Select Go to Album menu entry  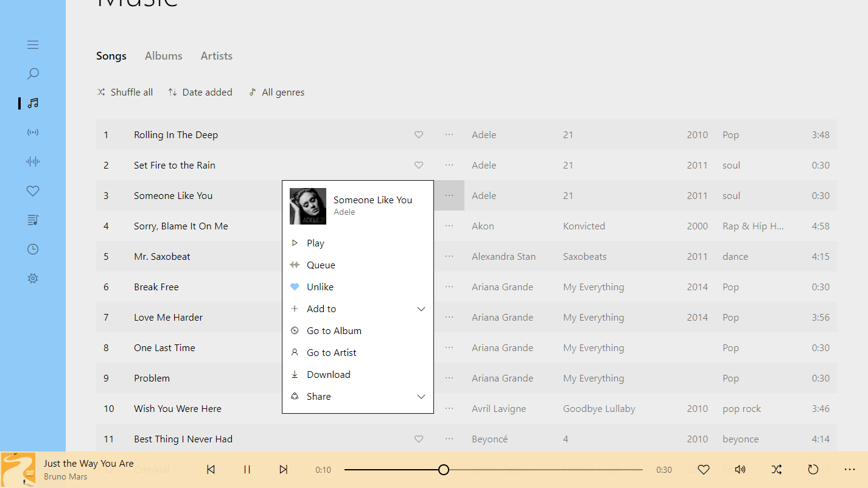(x=358, y=330)
